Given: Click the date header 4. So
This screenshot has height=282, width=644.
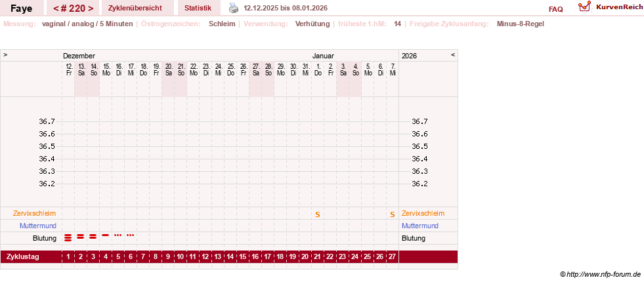Looking at the screenshot, I should coord(356,70).
